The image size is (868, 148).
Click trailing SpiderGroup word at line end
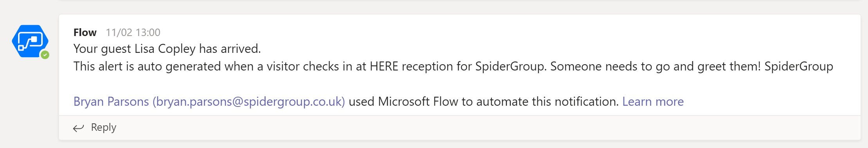pos(799,66)
